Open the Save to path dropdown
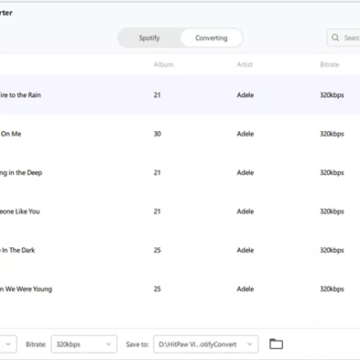 point(206,344)
